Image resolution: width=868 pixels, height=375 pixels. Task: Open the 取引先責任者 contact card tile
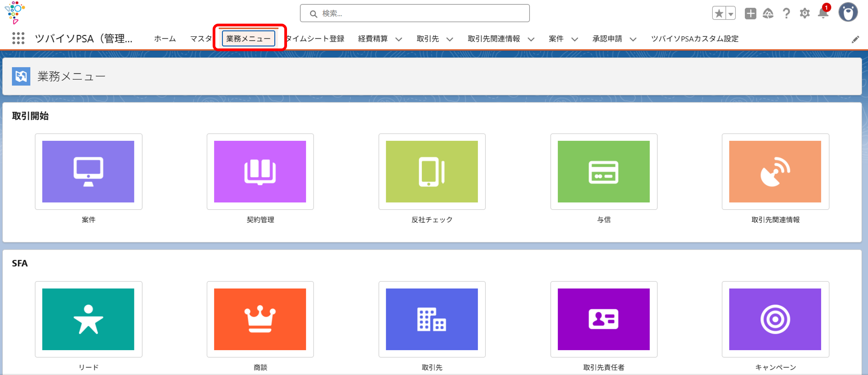point(603,319)
